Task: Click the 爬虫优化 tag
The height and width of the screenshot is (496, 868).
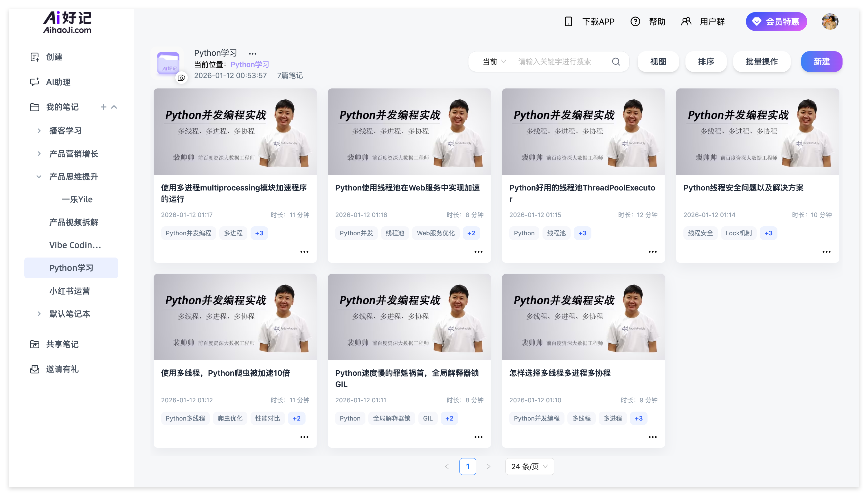Action: click(x=230, y=418)
